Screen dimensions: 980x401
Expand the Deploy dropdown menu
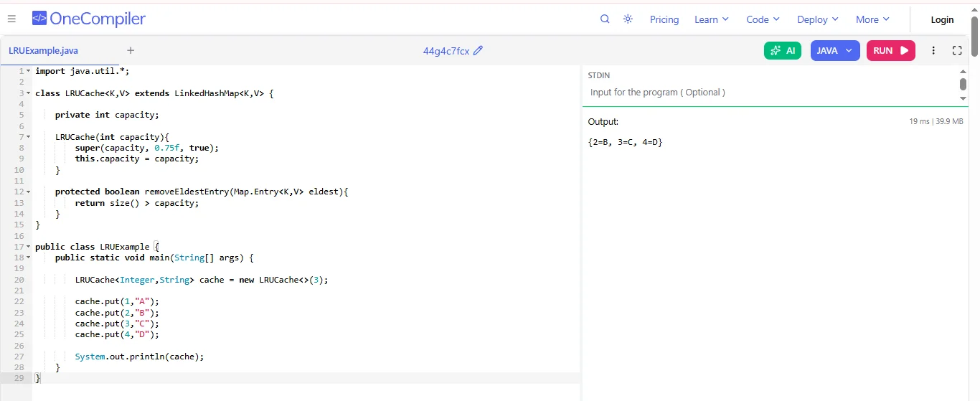(817, 19)
